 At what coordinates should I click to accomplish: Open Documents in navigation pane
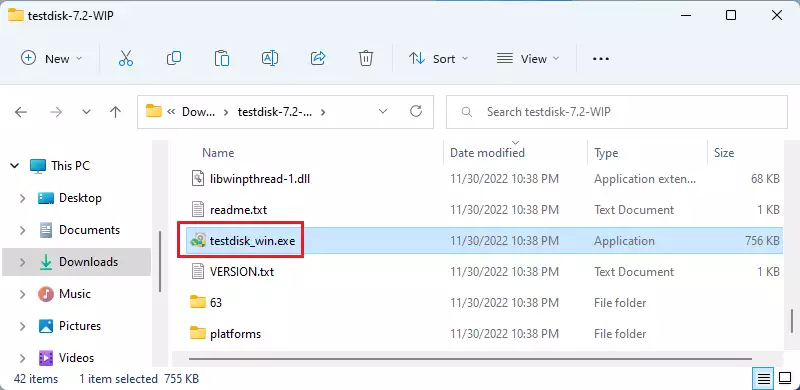pyautogui.click(x=89, y=230)
